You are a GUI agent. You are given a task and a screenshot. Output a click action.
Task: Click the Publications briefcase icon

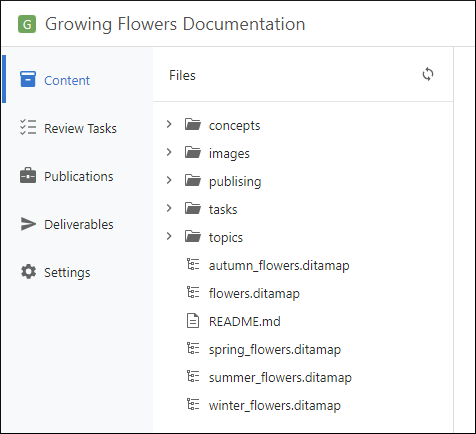pos(28,175)
